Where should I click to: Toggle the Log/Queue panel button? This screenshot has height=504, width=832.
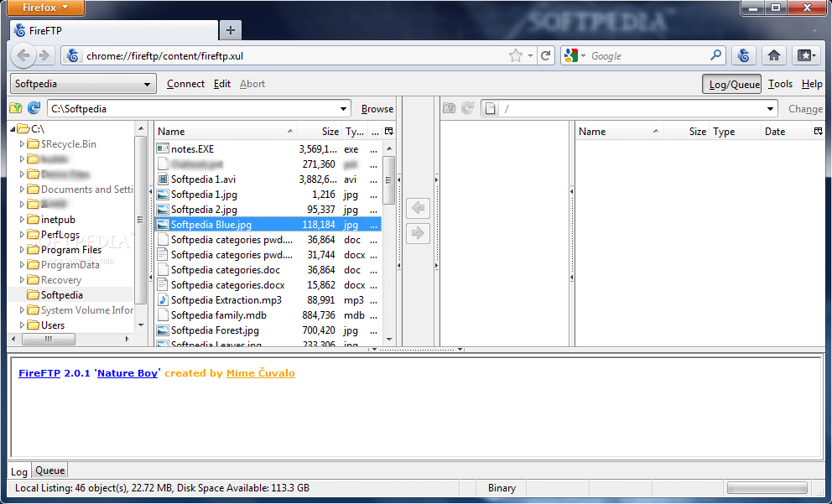pyautogui.click(x=732, y=84)
